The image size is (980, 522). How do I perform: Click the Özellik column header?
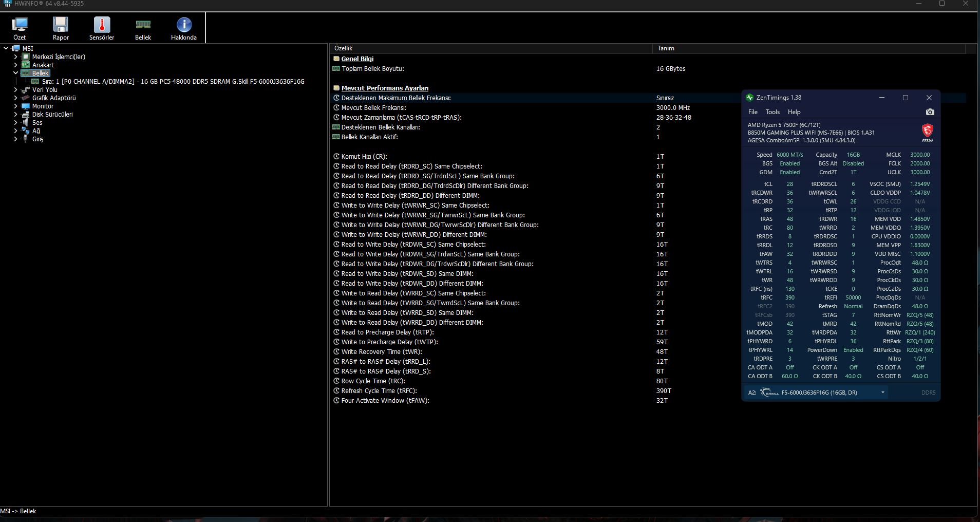click(492, 48)
